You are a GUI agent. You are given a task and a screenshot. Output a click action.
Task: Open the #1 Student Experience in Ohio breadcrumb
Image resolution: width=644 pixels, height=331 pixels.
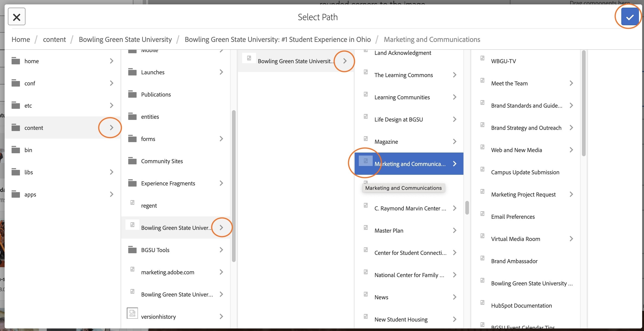[x=278, y=39]
